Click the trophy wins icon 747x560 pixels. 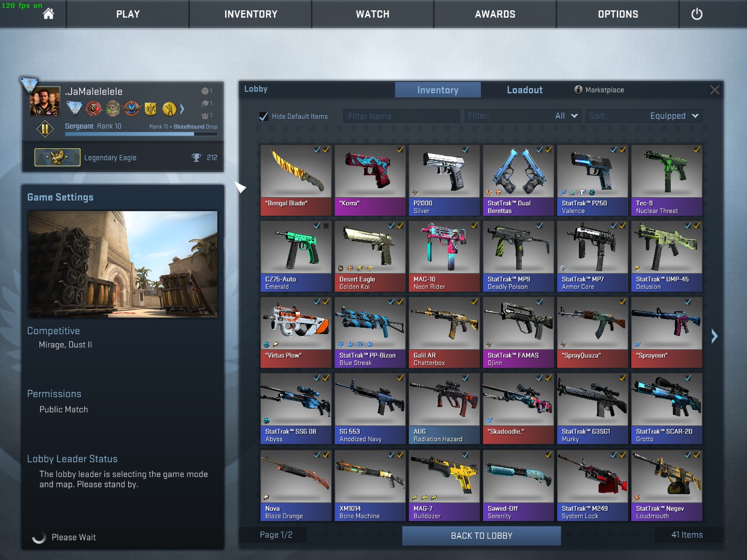[196, 158]
